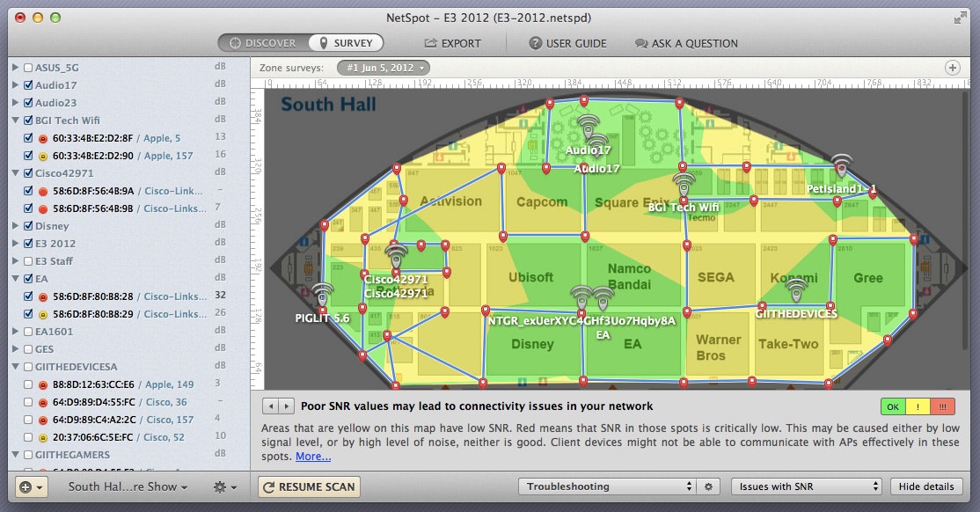This screenshot has width=980, height=512.
Task: Uncheck the BGI Tech Wifi checkbox
Action: 27,120
